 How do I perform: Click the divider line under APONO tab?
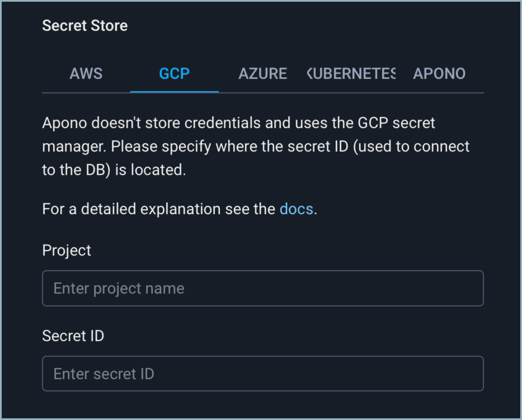click(439, 93)
